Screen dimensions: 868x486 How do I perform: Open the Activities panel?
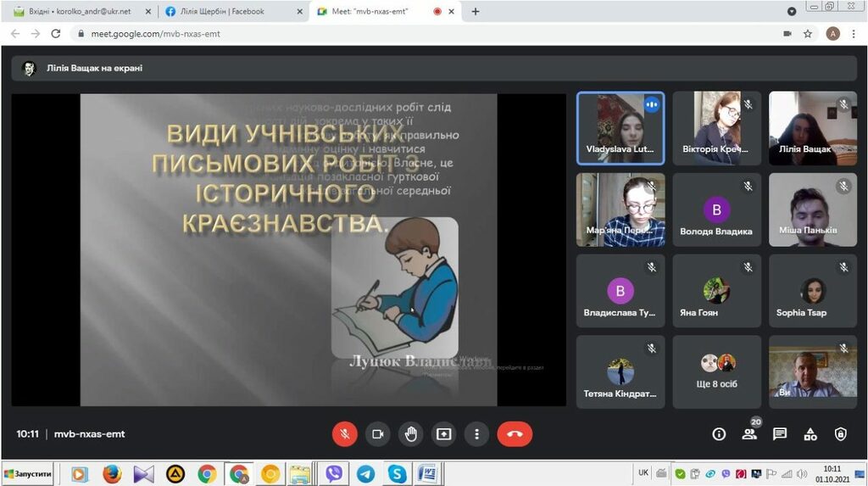click(x=810, y=434)
